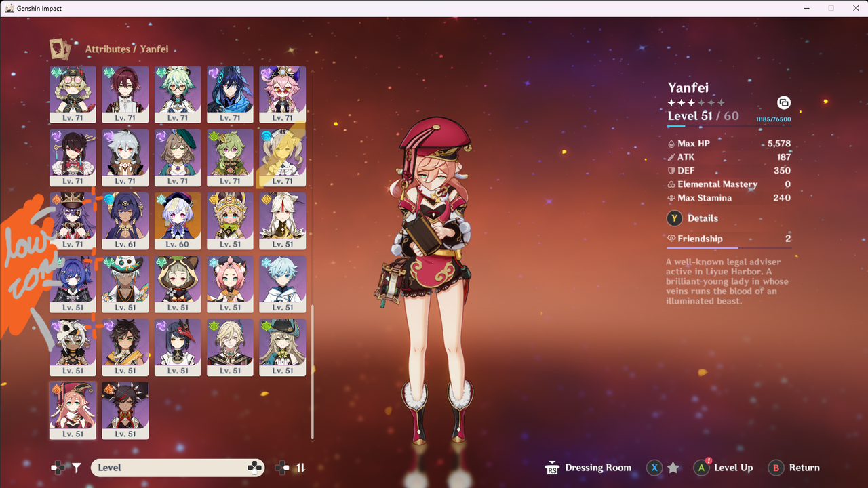Select Ifa's portrait with the skull hat
The image size is (868, 488).
click(125, 284)
